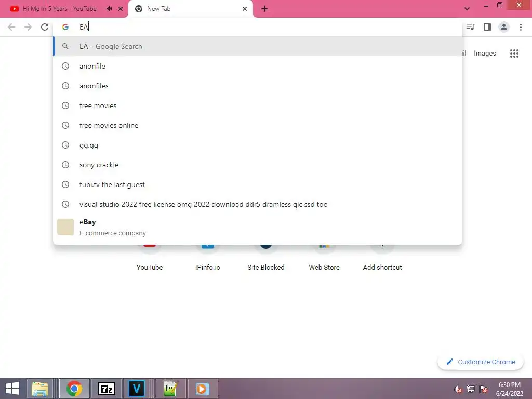Open the Images link

(485, 54)
